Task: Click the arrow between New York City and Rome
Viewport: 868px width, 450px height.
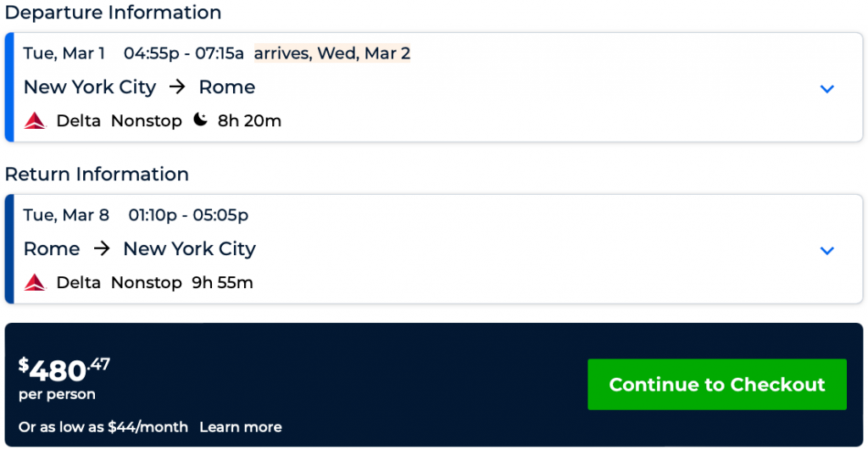Action: point(178,87)
